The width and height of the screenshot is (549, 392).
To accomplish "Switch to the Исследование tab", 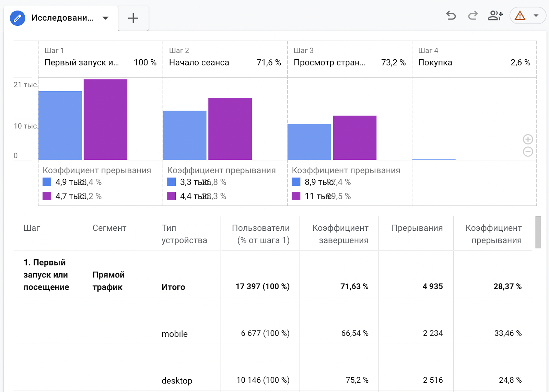I will (62, 18).
